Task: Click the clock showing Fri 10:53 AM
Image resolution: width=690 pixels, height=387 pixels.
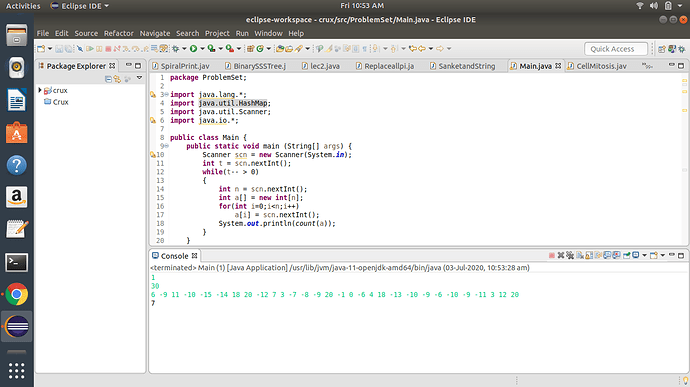Action: click(x=362, y=6)
